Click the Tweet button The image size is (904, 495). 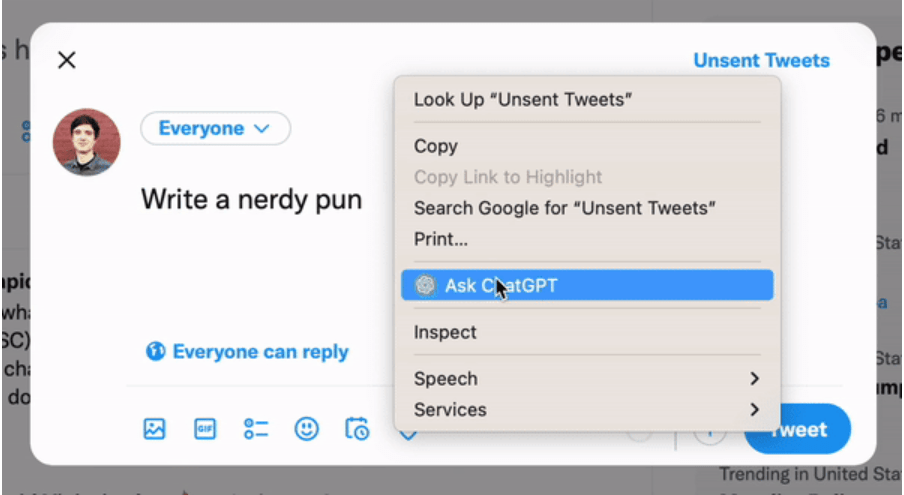(797, 429)
